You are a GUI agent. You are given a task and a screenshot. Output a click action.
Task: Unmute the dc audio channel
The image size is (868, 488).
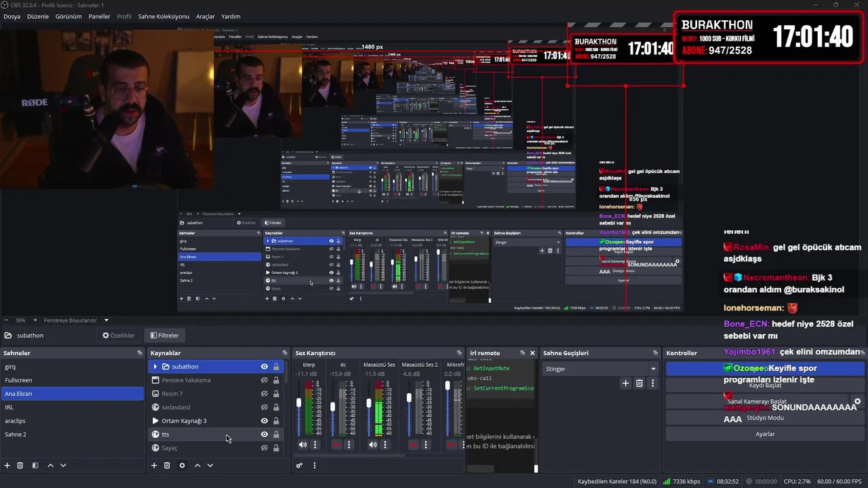point(336,445)
